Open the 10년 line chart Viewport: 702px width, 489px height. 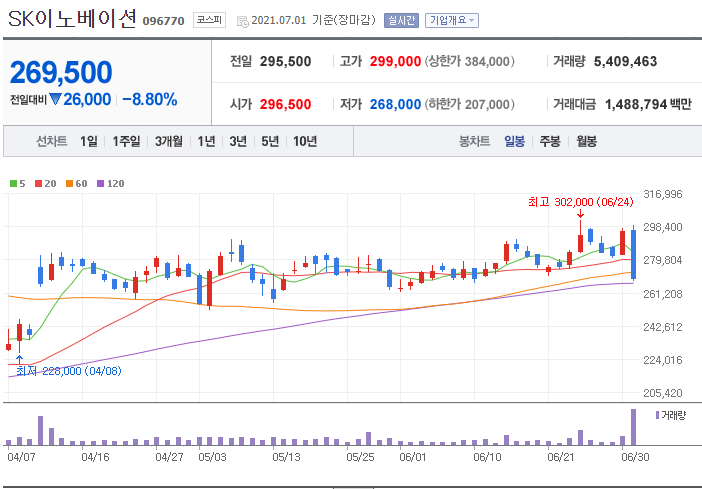[305, 142]
